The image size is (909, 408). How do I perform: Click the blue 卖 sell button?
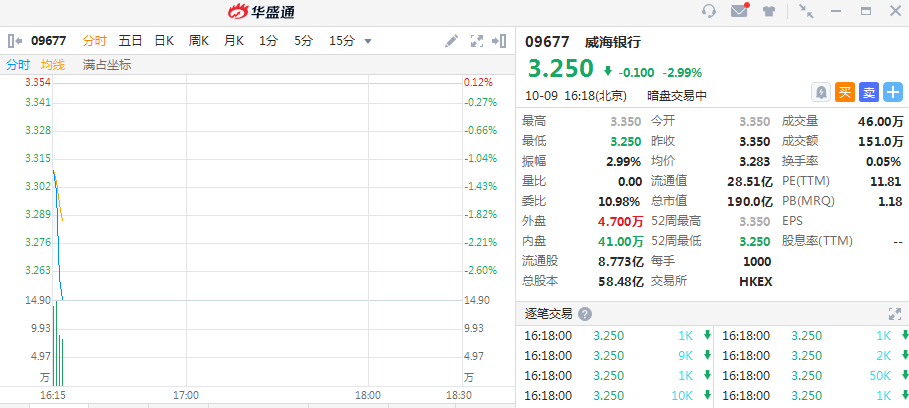pos(868,92)
